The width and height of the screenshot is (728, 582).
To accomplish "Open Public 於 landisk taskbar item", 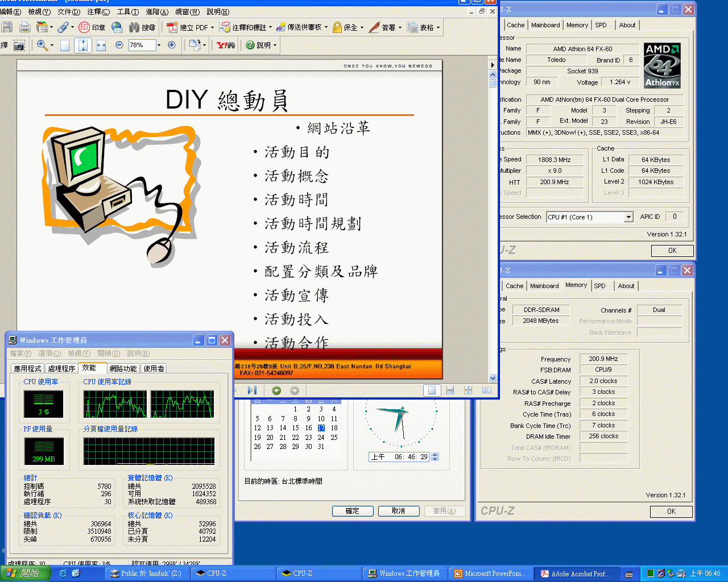I will tap(147, 573).
